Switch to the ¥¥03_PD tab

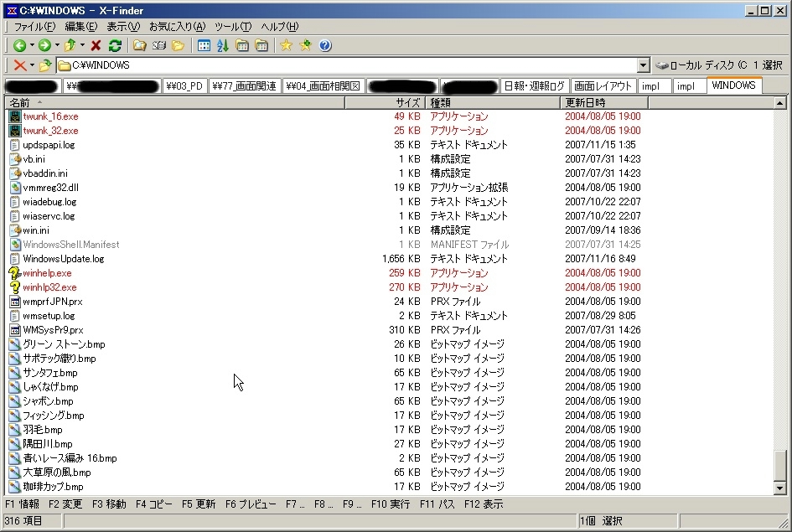tap(184, 86)
